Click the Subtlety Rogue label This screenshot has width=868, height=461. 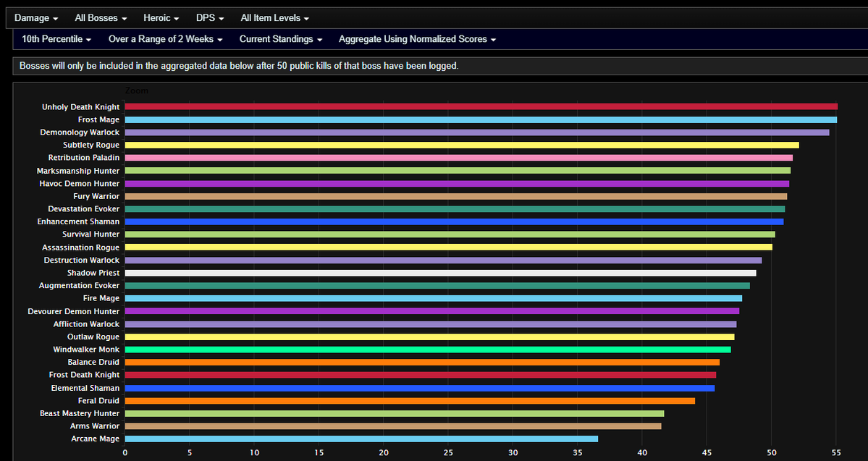coord(91,145)
